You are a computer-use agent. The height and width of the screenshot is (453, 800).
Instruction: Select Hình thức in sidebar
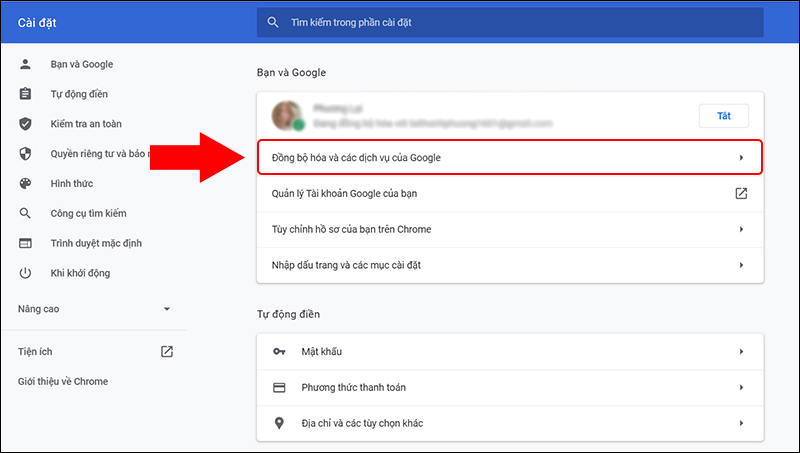point(72,184)
